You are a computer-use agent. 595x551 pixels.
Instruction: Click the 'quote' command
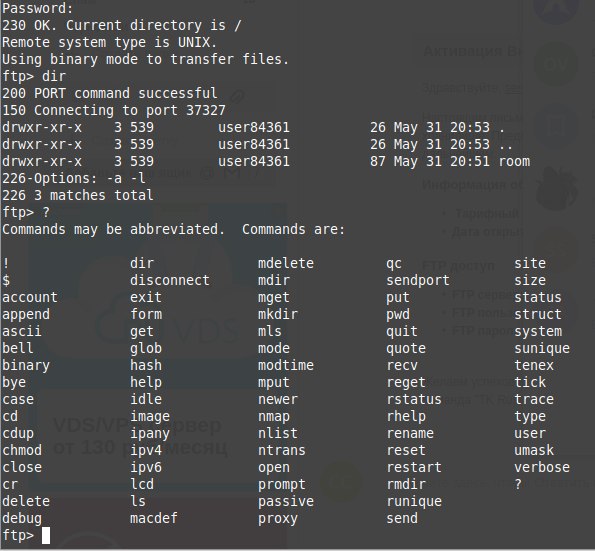(x=406, y=348)
